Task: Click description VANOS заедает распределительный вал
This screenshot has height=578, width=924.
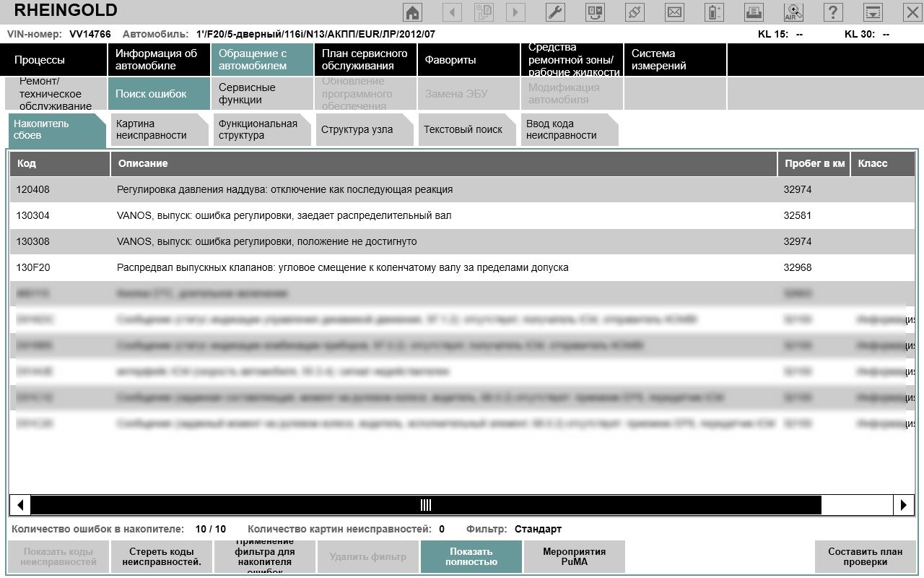Action: [284, 215]
